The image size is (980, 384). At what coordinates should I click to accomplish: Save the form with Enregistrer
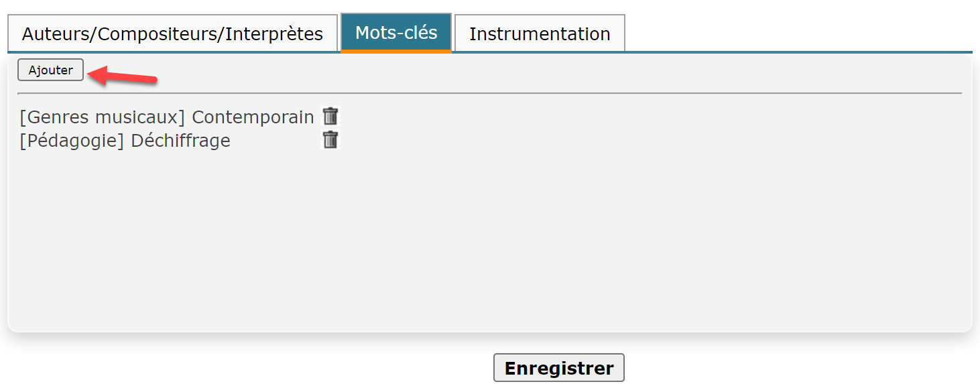[559, 368]
